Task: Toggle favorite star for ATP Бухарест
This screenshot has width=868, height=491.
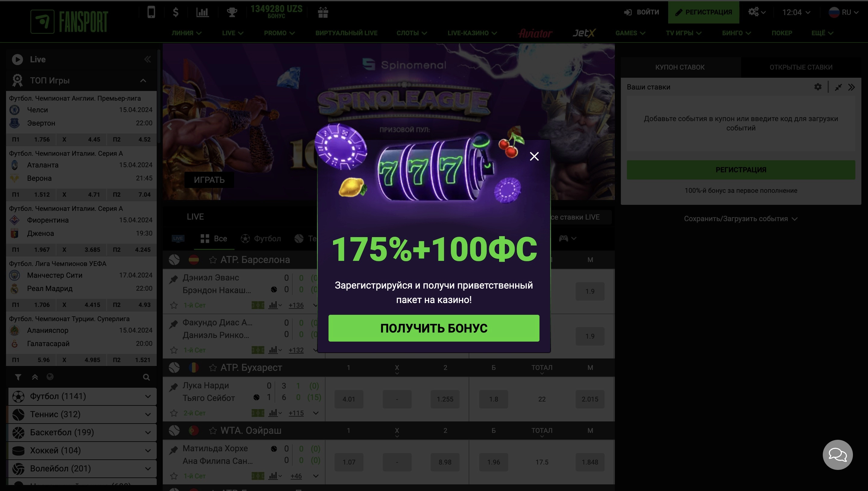Action: 212,367
